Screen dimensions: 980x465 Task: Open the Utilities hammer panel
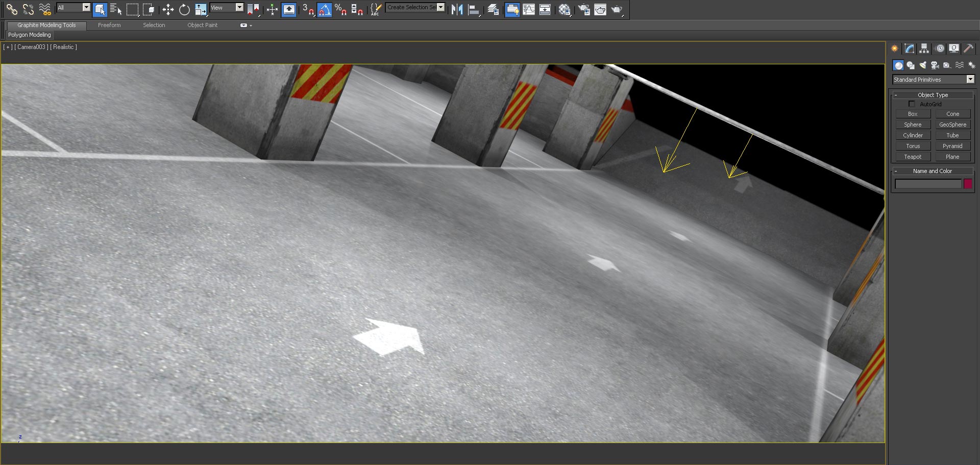click(968, 48)
